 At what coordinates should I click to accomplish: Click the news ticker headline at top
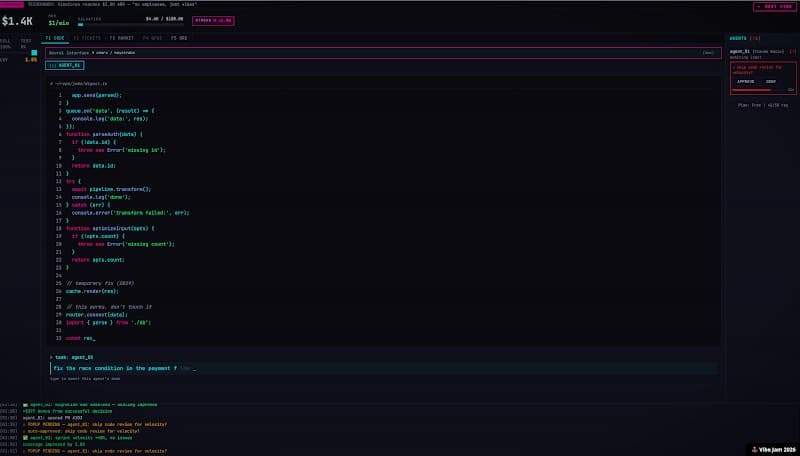point(112,4)
